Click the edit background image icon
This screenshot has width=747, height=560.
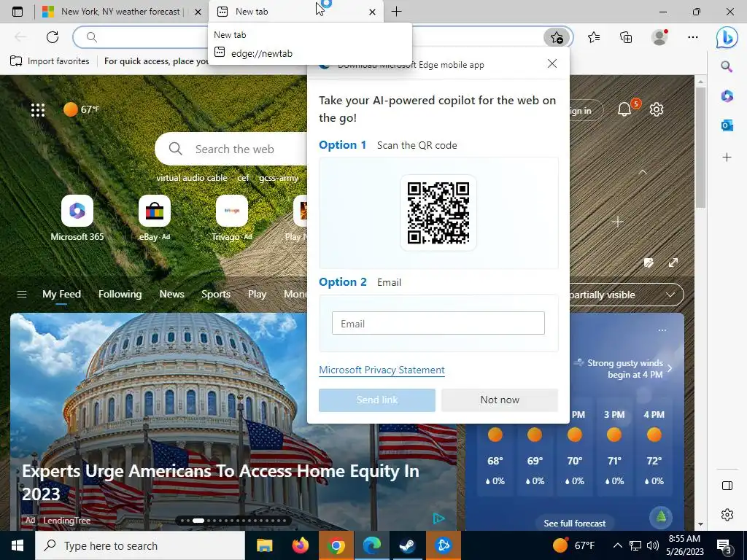pos(649,262)
